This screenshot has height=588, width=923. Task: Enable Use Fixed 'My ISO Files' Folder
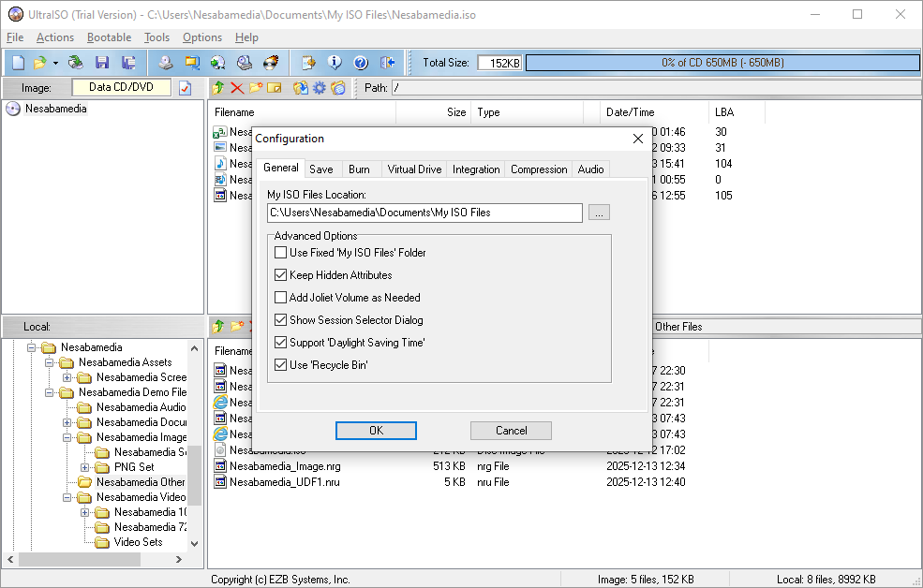(281, 253)
